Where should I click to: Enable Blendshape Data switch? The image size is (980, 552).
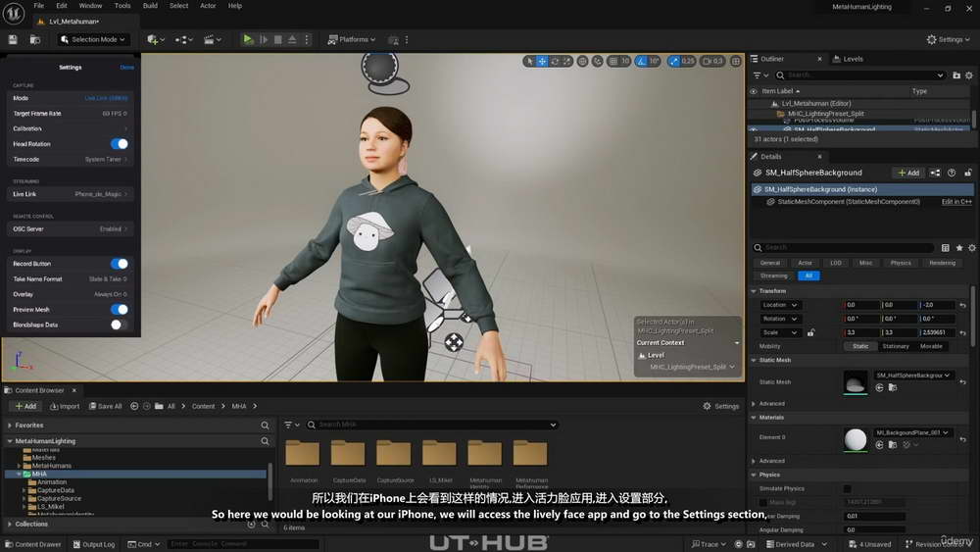(120, 325)
